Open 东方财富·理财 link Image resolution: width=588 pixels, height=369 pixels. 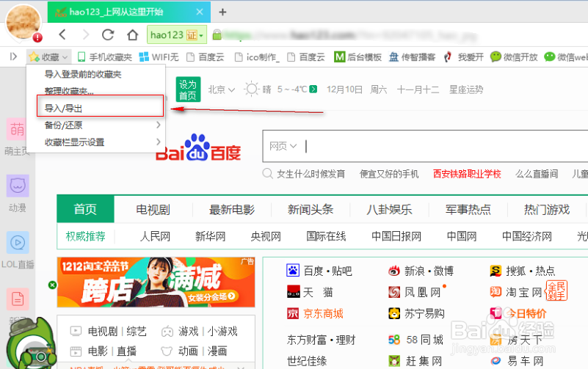(321, 340)
